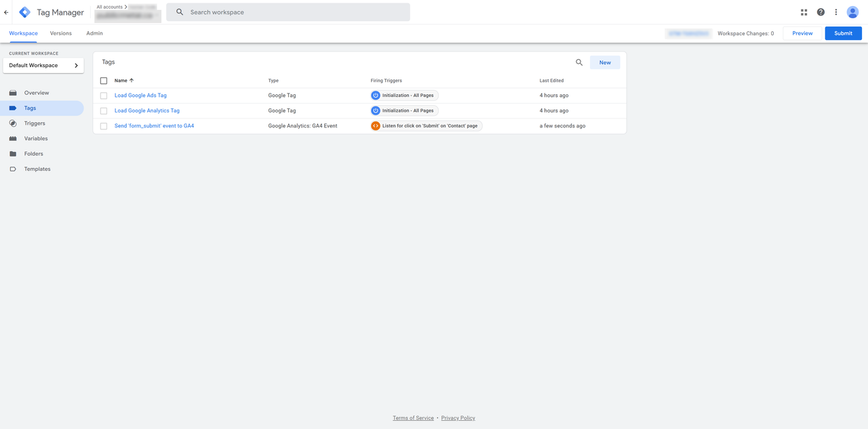Viewport: 868px width, 429px height.
Task: Click Initialization - All Pages chip for Ads Tag
Action: click(404, 96)
